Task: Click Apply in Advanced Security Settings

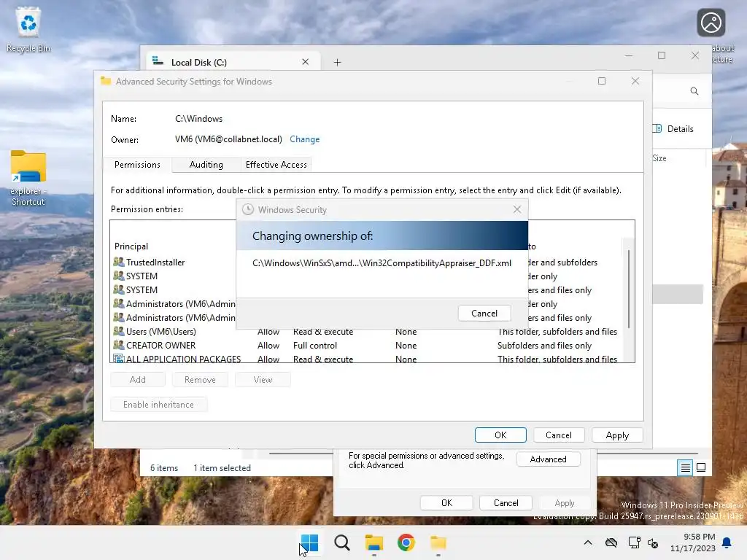Action: 617,435
